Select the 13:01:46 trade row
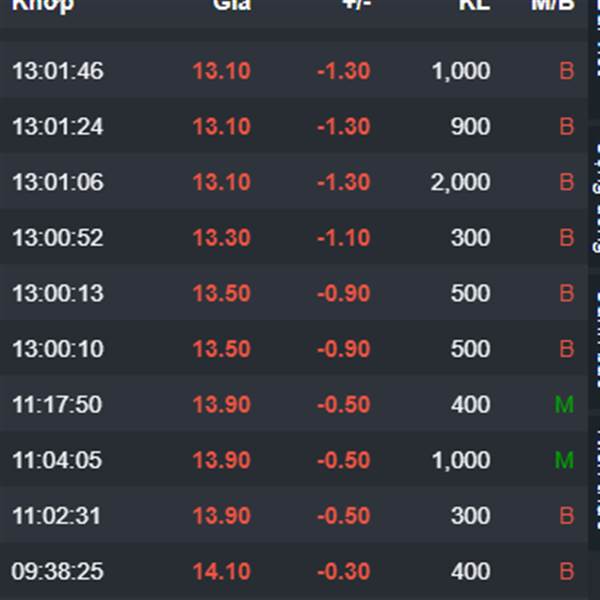The width and height of the screenshot is (600, 600). (294, 70)
